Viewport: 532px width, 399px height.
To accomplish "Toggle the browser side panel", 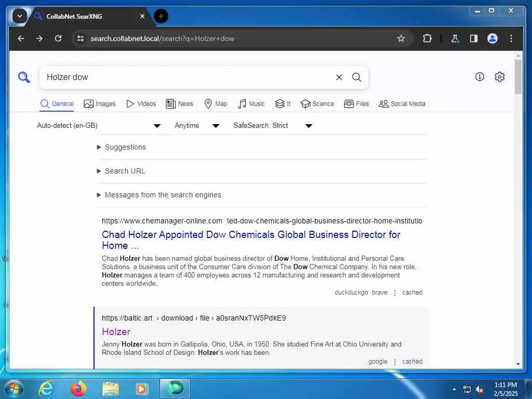I will point(474,38).
